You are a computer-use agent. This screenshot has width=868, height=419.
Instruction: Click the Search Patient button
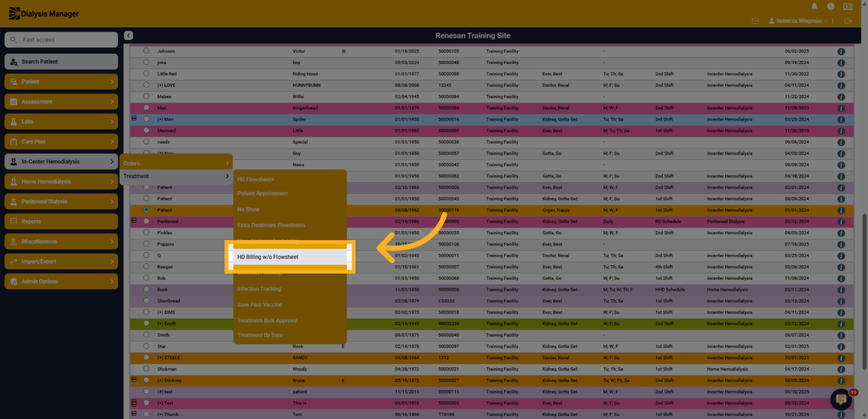[61, 62]
